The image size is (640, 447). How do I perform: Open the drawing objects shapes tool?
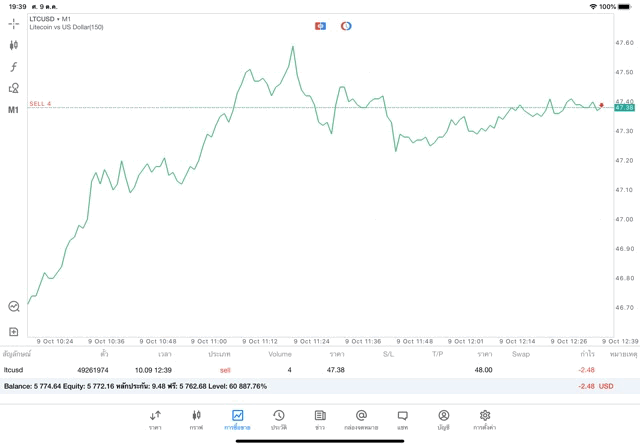(x=13, y=88)
